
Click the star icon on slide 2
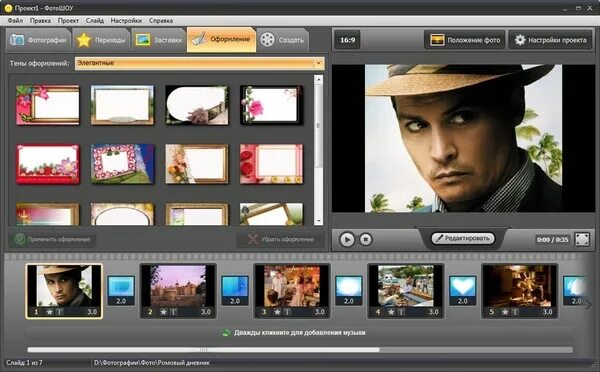[x=163, y=312]
